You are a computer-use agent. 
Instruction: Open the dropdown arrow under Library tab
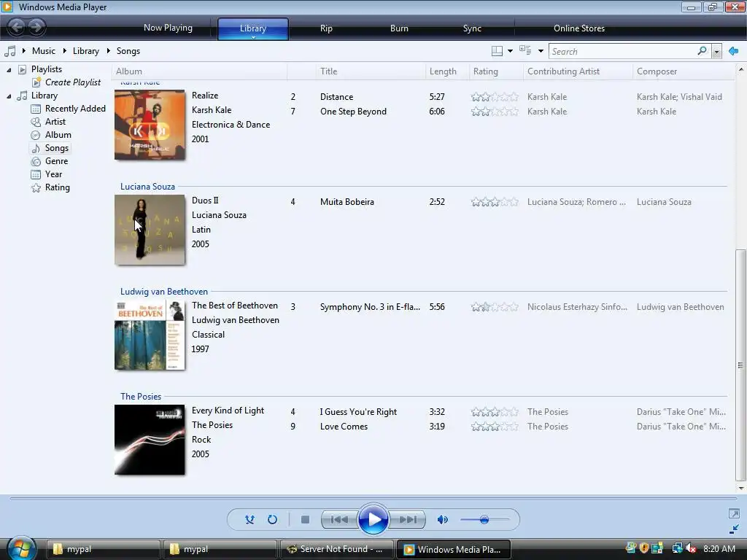(x=253, y=37)
